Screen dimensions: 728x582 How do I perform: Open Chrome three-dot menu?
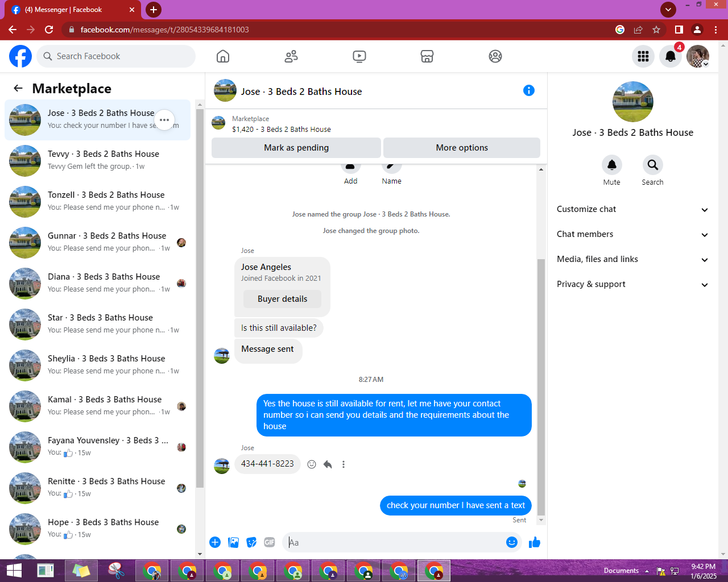click(x=716, y=30)
